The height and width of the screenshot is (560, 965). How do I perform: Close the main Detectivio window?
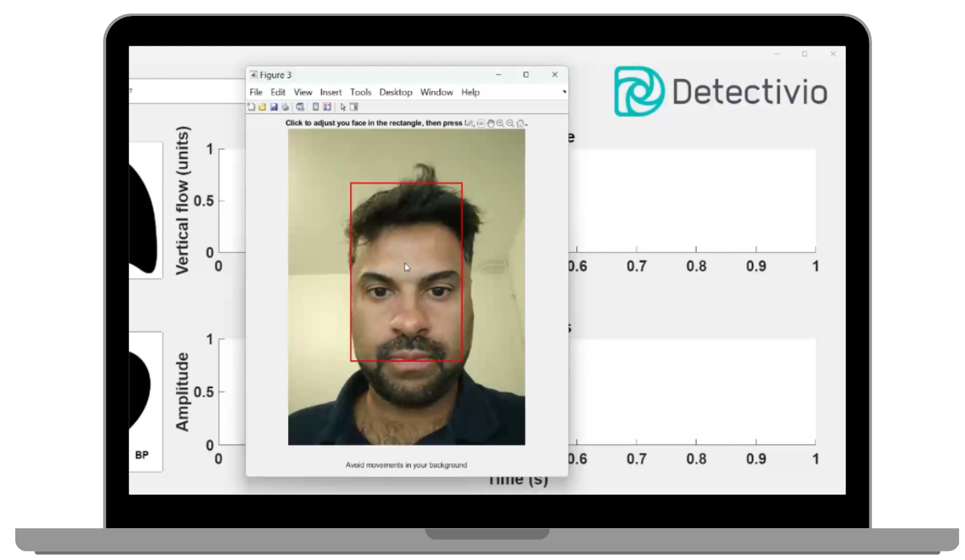pyautogui.click(x=833, y=54)
